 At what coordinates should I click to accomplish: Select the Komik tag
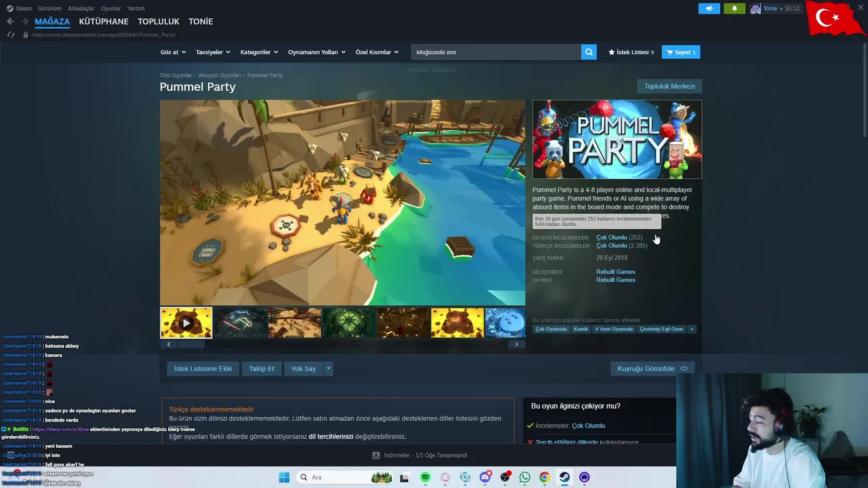click(581, 329)
